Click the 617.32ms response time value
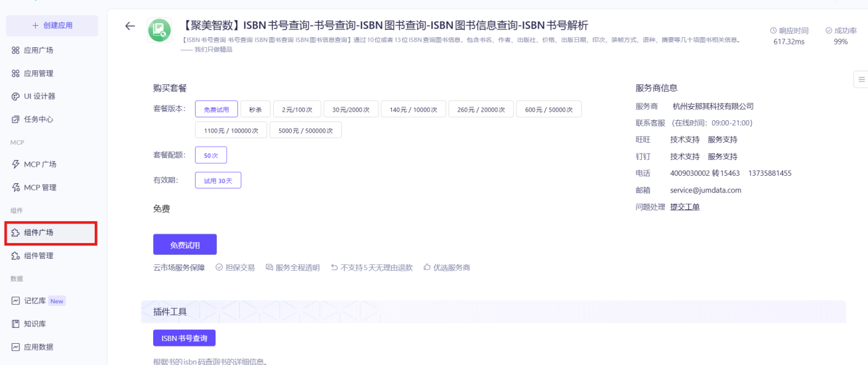Viewport: 868px width, 365px height. click(x=789, y=42)
